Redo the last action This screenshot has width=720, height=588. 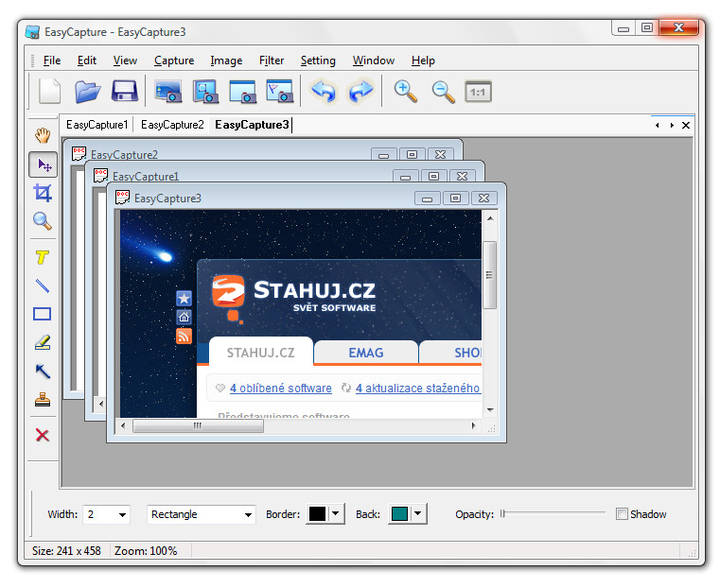[360, 92]
